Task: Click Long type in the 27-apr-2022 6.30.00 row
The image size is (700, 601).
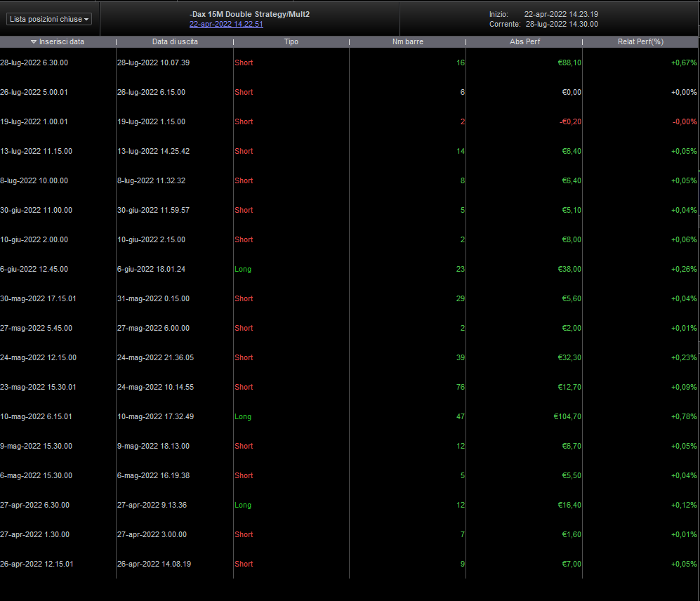Action: (243, 505)
